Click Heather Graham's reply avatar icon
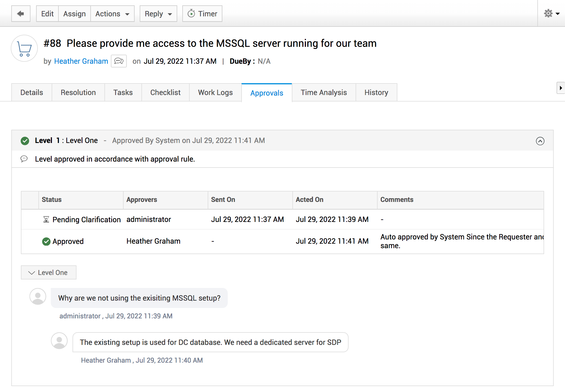Screen dimensions: 565x392 tap(59, 341)
